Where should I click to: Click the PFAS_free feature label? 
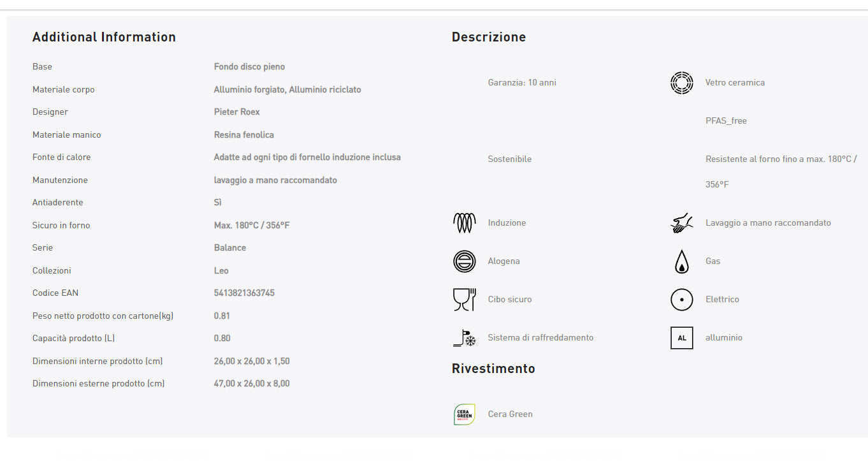(725, 121)
